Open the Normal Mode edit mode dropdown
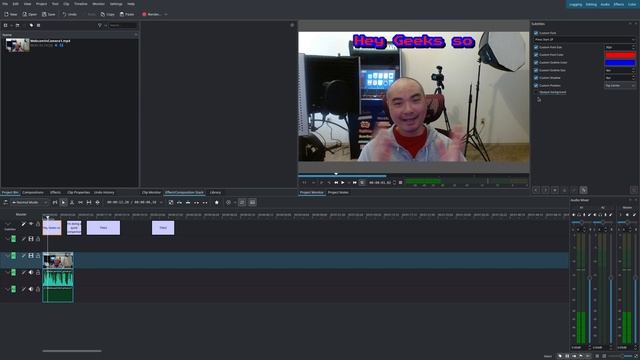The width and height of the screenshot is (640, 360). (29, 202)
